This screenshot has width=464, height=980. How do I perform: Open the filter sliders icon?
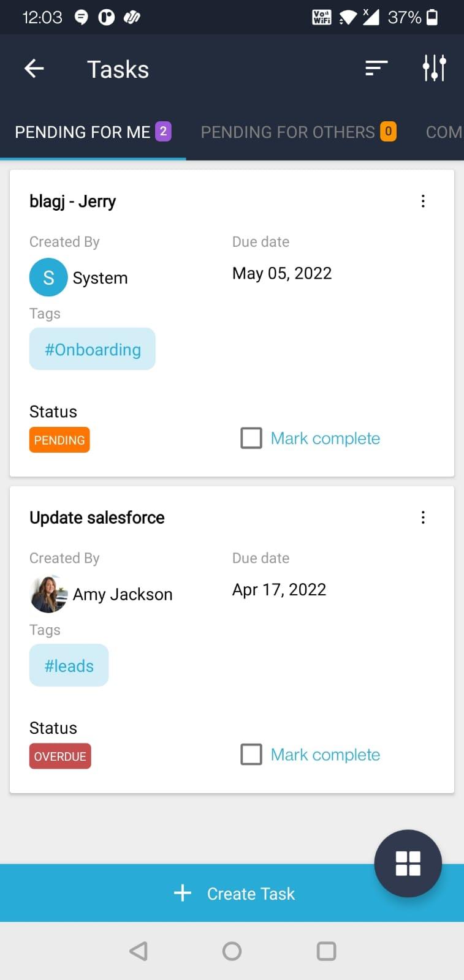click(434, 68)
